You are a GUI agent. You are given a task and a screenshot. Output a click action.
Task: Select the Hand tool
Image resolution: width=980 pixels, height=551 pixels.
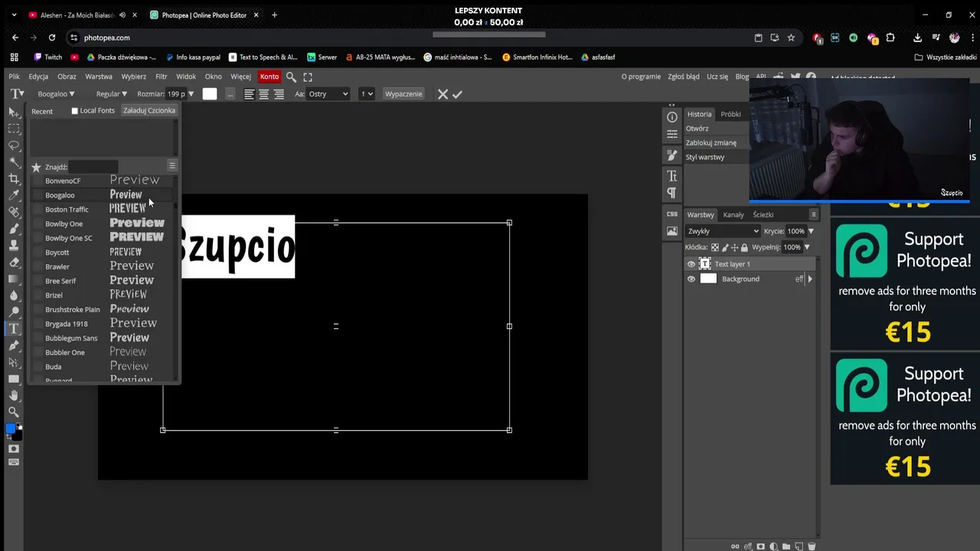coord(14,396)
